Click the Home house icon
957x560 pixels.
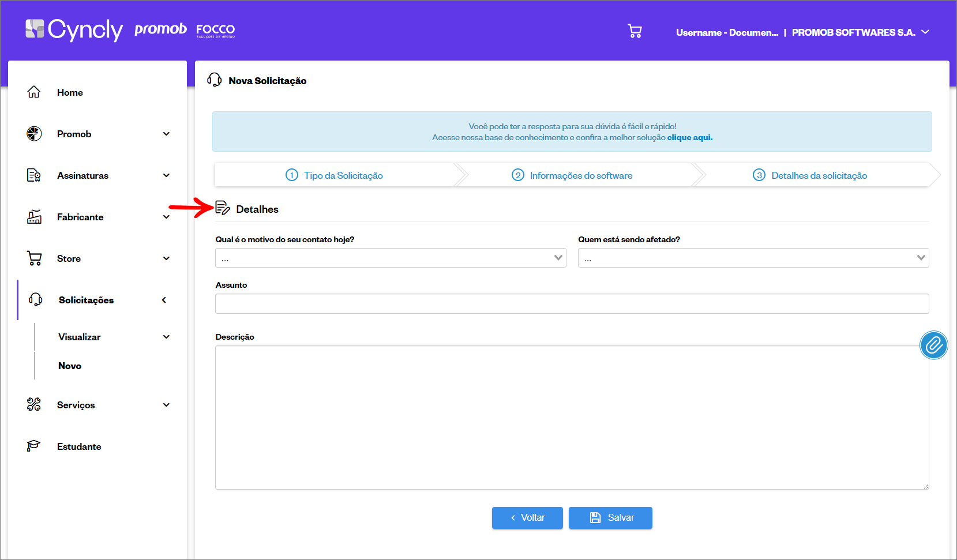34,92
